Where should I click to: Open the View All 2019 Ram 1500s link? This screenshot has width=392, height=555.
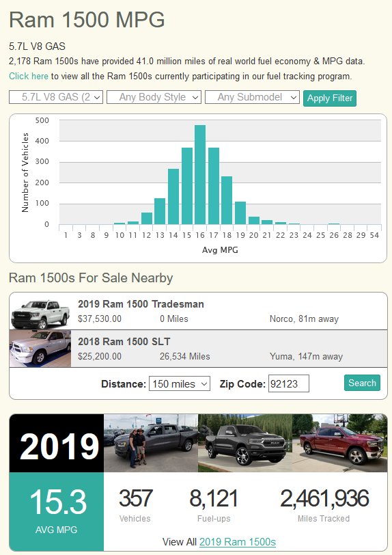[238, 542]
